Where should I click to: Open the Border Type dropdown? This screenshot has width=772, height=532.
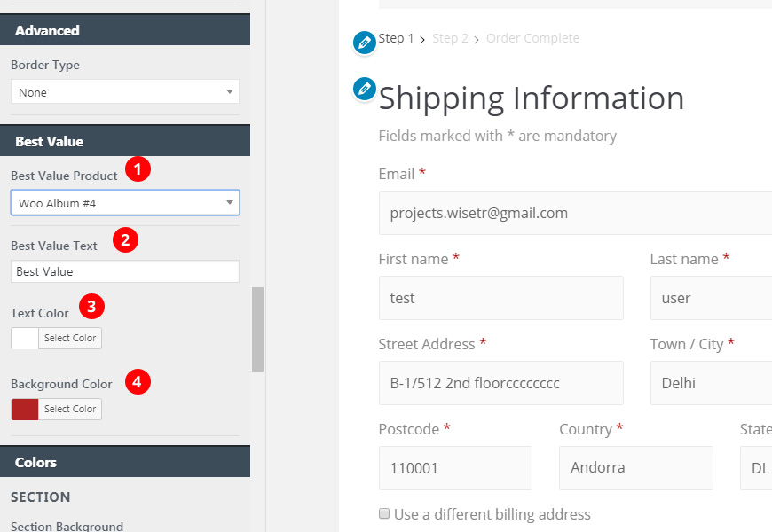[125, 91]
